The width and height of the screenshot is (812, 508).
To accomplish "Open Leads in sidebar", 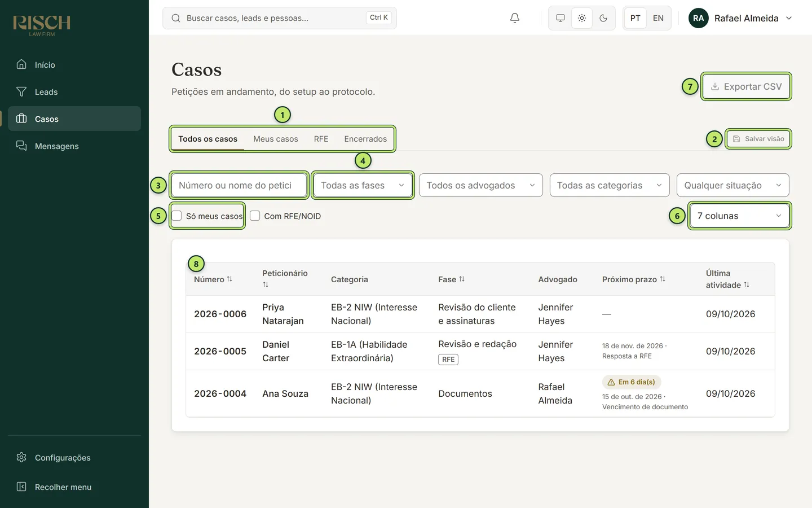I will coord(74,92).
